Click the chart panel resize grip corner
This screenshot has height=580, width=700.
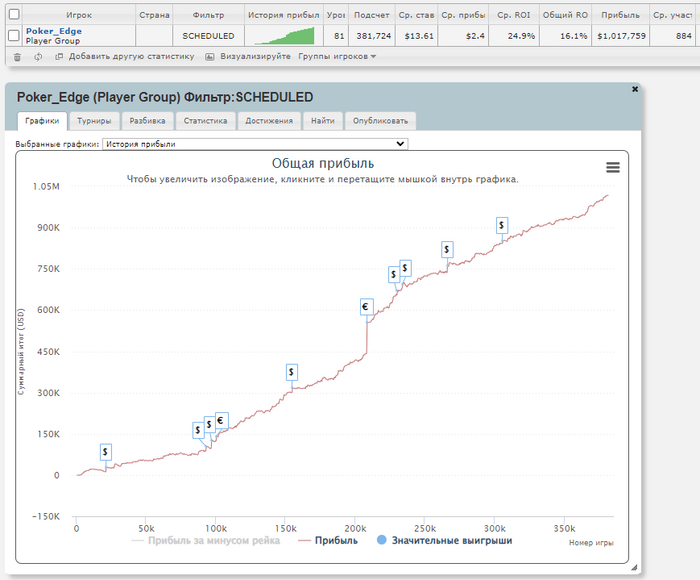pyautogui.click(x=634, y=567)
